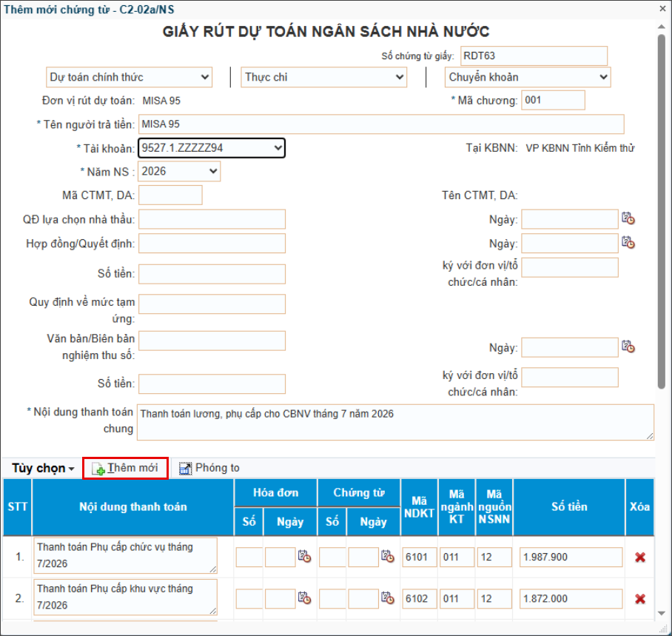Click Số tiền 1.987.900 field

pyautogui.click(x=571, y=557)
